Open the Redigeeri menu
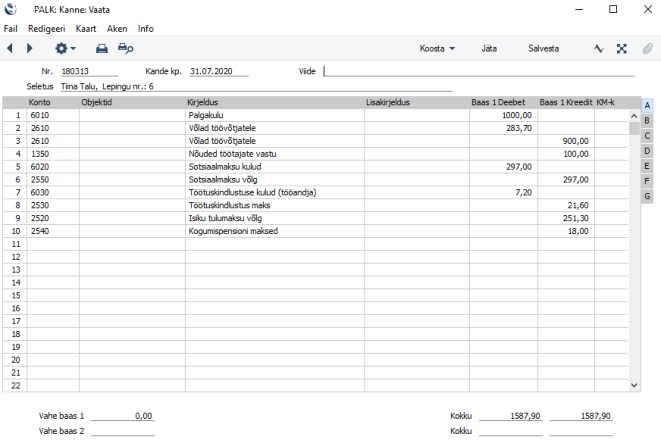This screenshot has height=440, width=661. [46, 29]
